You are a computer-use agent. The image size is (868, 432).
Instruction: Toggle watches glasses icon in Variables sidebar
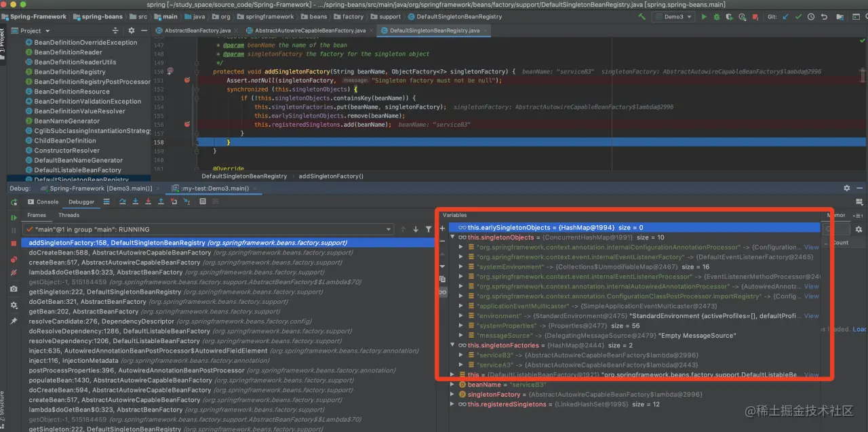point(442,292)
